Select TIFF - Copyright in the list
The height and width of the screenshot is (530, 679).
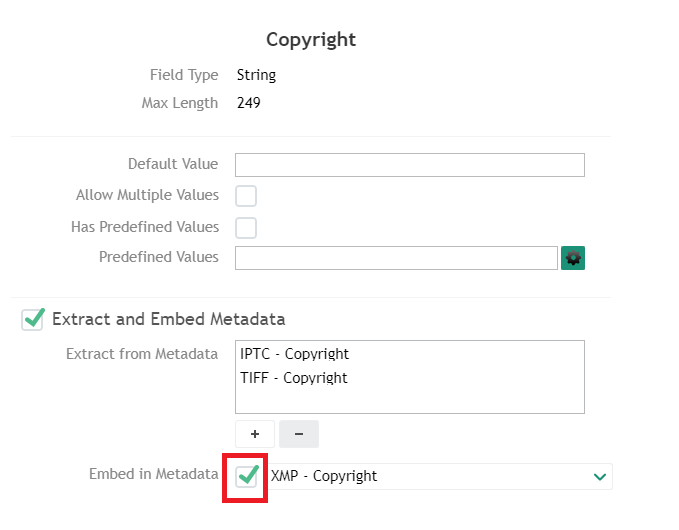(x=294, y=378)
